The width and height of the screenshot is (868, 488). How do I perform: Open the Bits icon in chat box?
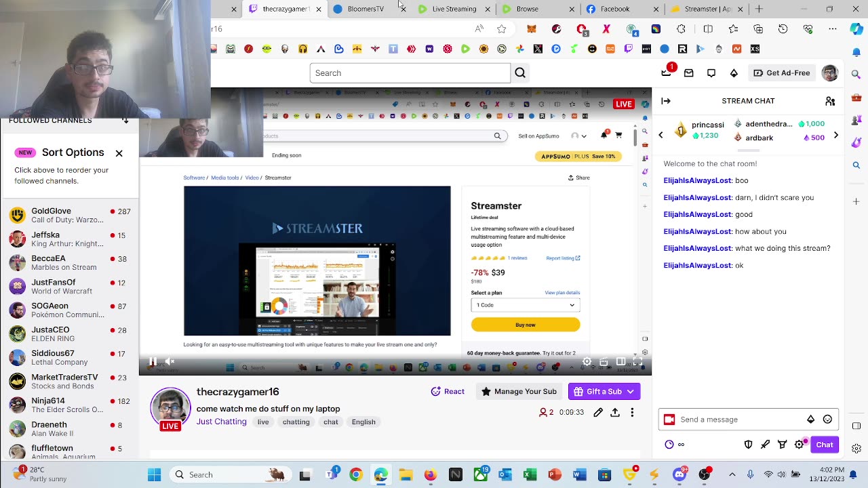(x=810, y=420)
